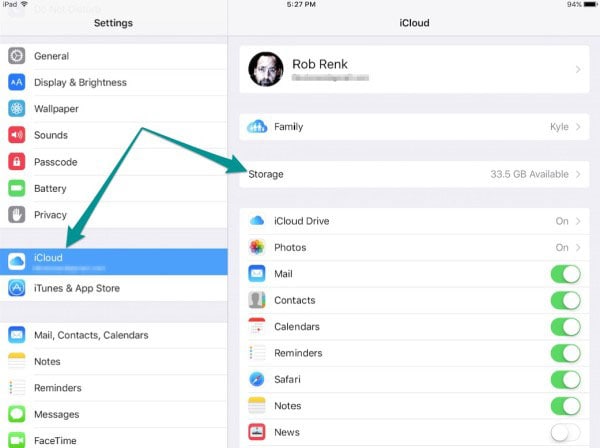Tap the iCloud Drive cloud icon
Viewport: 600px width, 448px height.
pos(257,221)
